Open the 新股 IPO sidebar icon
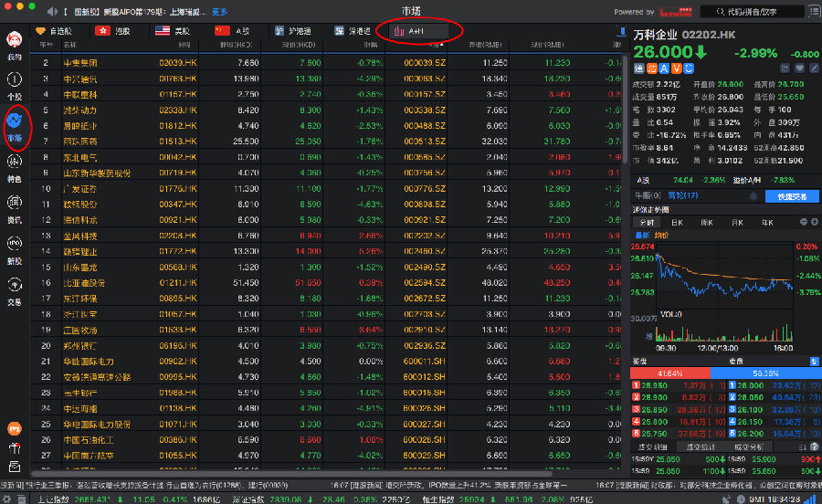The height and width of the screenshot is (504, 822). [x=14, y=243]
